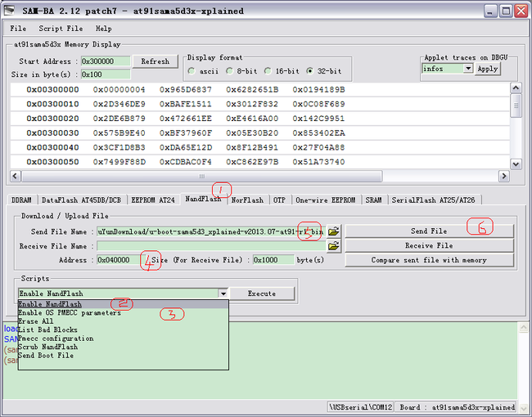
Task: Click memory address 0x00300040 cell
Action: click(52, 147)
